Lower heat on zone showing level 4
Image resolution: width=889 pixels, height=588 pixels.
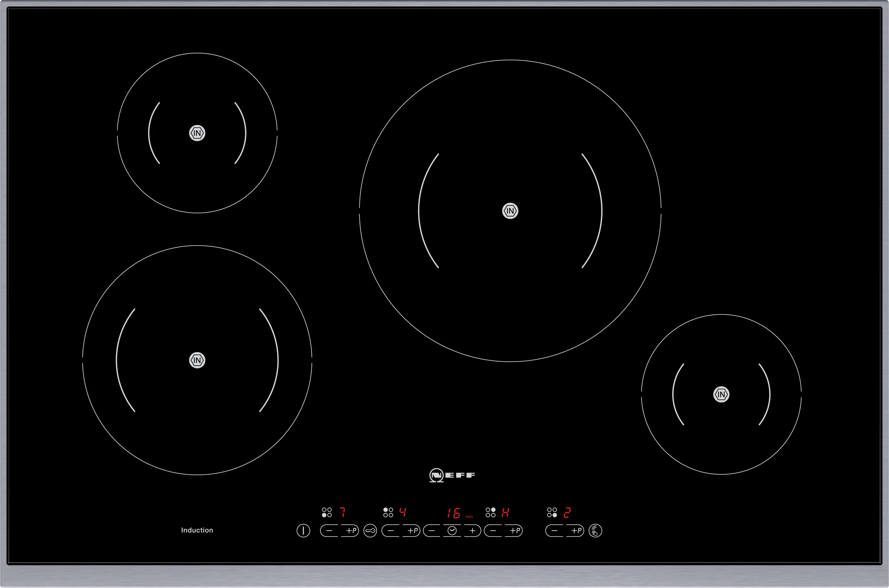(x=391, y=531)
